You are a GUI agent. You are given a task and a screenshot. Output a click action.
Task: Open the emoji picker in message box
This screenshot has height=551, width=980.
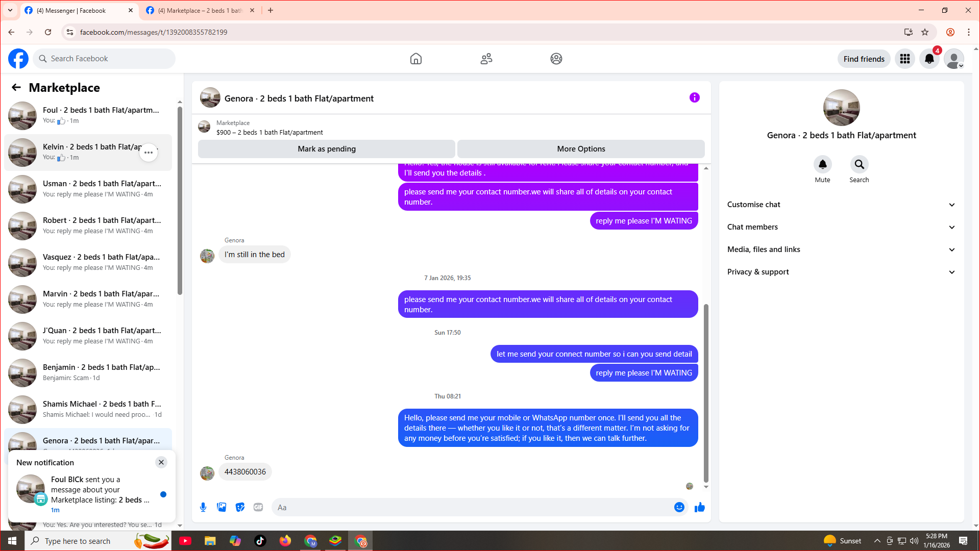[x=679, y=507]
